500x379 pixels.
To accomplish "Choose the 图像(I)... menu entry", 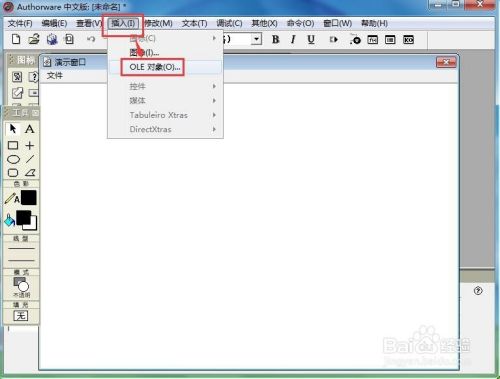I will tap(165, 52).
